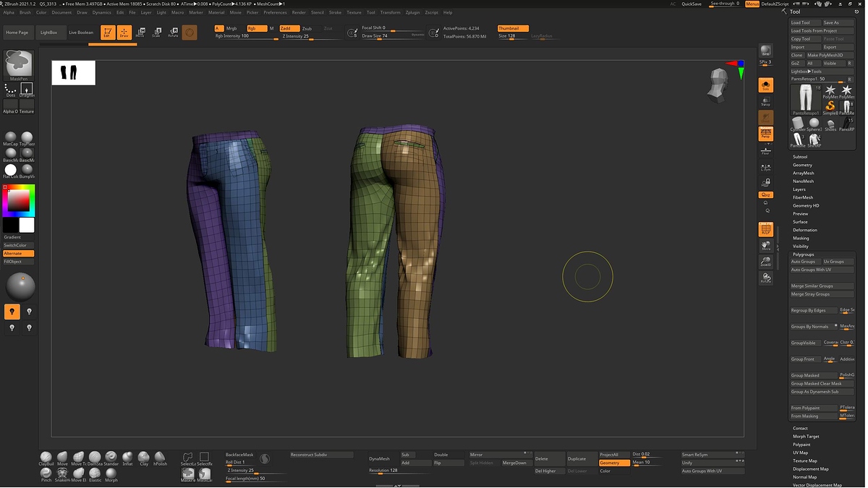Image resolution: width=868 pixels, height=488 pixels.
Task: Click the Home Page button
Action: 17,33
